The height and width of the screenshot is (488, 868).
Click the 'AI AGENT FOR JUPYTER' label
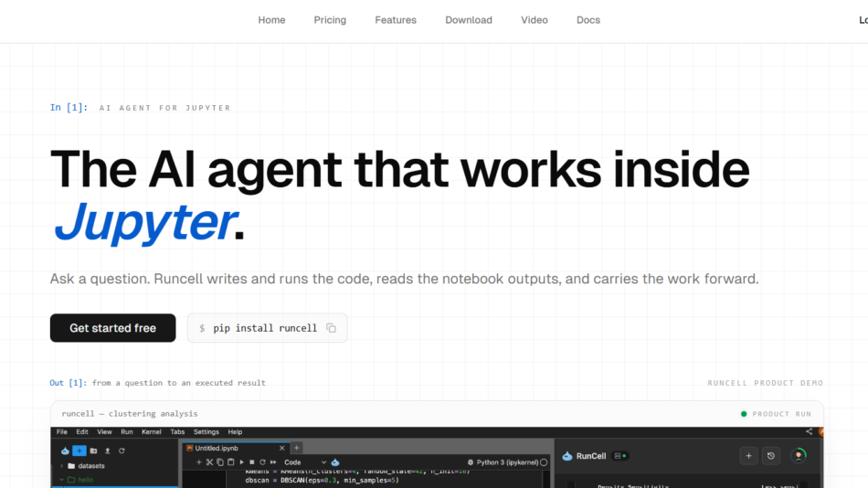(x=165, y=108)
